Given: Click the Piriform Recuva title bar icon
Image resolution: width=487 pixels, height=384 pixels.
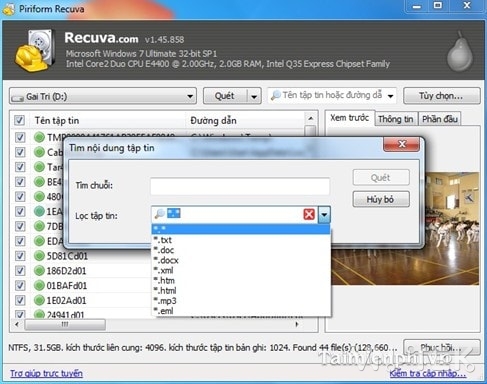Looking at the screenshot, I should click(9, 9).
